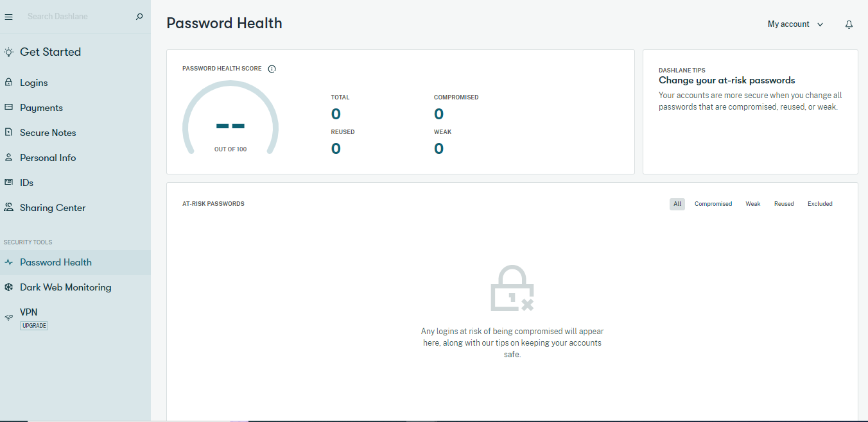Select Password Health in sidebar
This screenshot has width=868, height=422.
[x=75, y=262]
